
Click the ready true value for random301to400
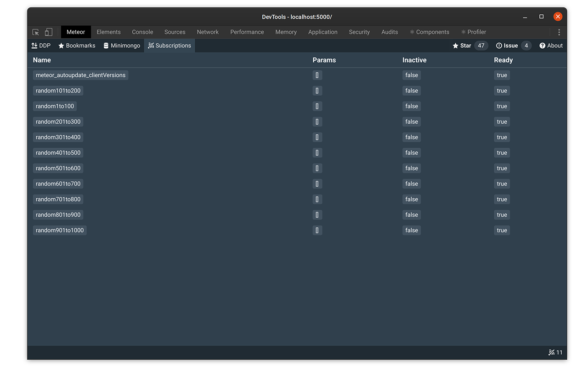point(502,137)
